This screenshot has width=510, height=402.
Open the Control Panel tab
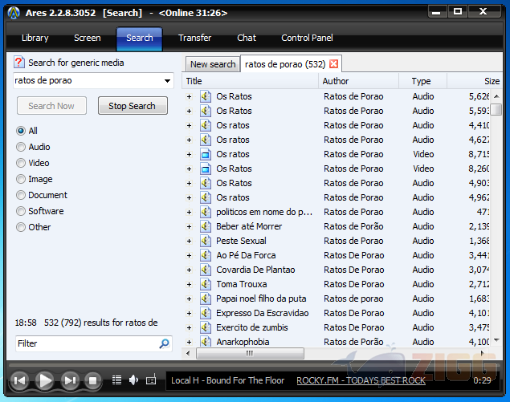[x=307, y=38]
